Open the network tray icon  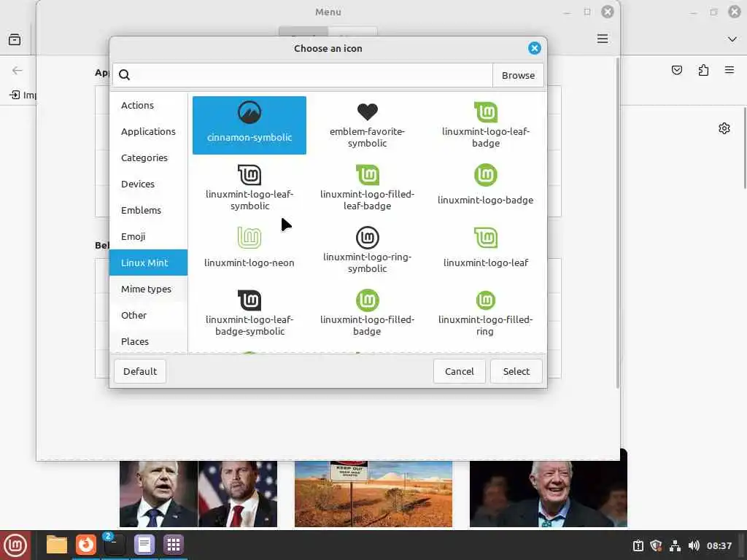pos(675,545)
